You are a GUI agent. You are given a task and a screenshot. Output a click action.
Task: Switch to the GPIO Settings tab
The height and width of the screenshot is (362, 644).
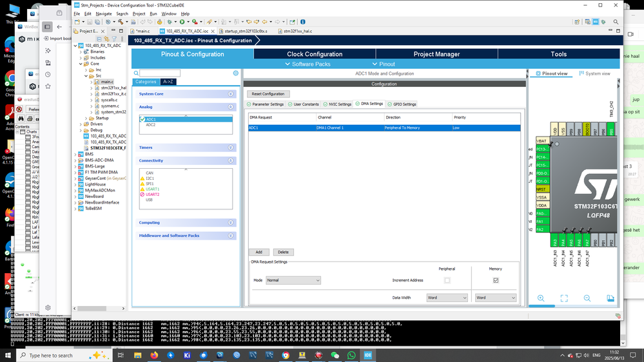click(x=402, y=104)
